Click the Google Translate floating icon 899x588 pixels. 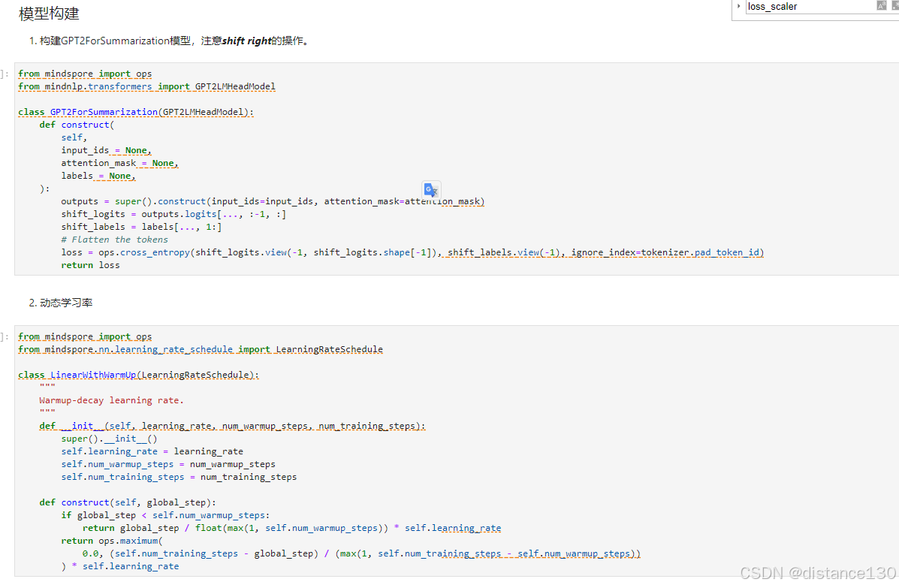(x=431, y=190)
